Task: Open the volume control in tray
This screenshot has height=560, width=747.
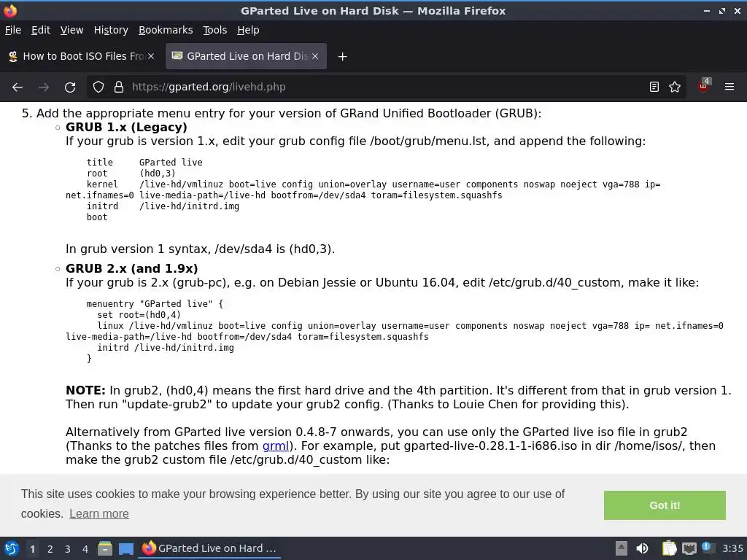Action: pos(642,548)
